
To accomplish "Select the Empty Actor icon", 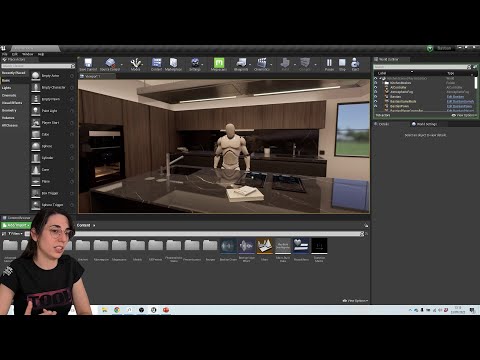I will pos(36,76).
